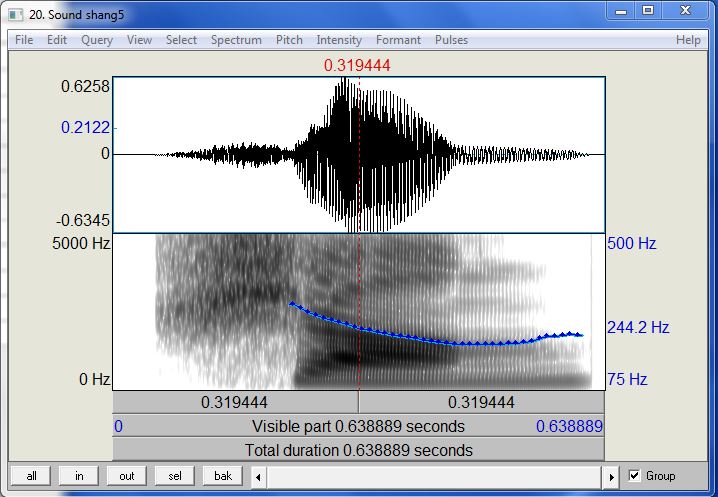Image resolution: width=718 pixels, height=497 pixels.
Task: Click the last pitch point on blue contour
Action: (x=579, y=334)
